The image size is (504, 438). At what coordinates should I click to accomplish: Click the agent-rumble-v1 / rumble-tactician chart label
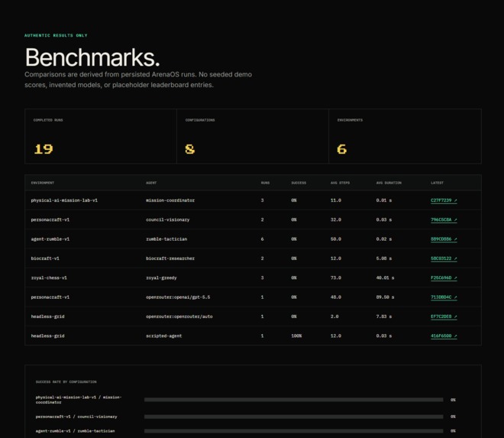pyautogui.click(x=75, y=431)
